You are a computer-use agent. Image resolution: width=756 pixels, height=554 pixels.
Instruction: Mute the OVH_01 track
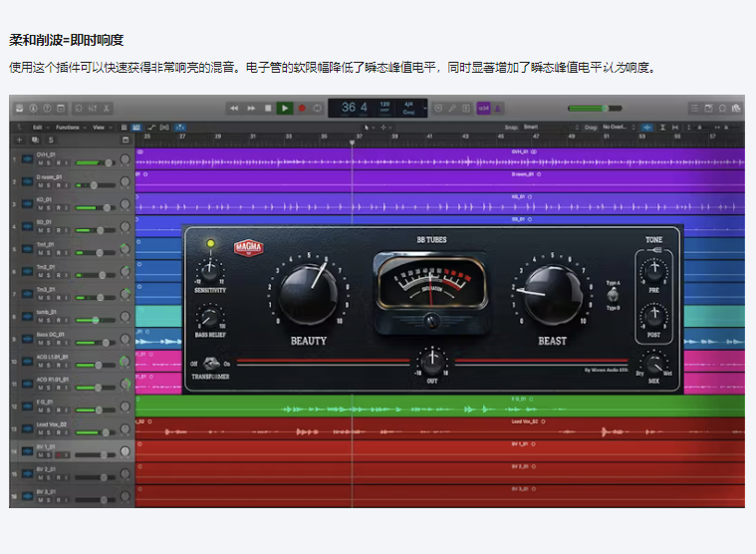[40, 161]
